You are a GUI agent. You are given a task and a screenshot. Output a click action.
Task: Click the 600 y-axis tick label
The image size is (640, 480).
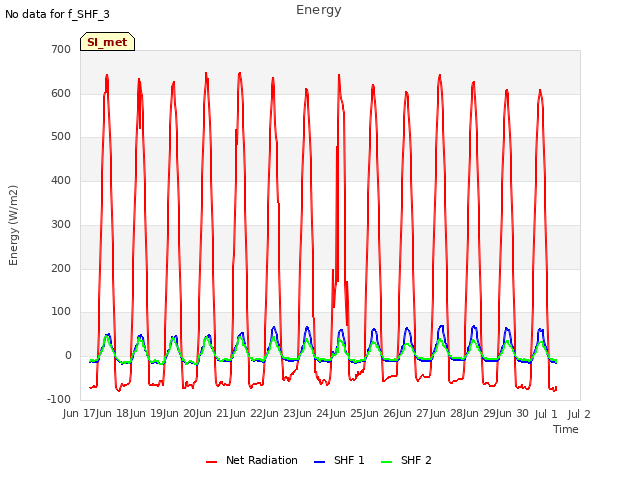(x=61, y=93)
